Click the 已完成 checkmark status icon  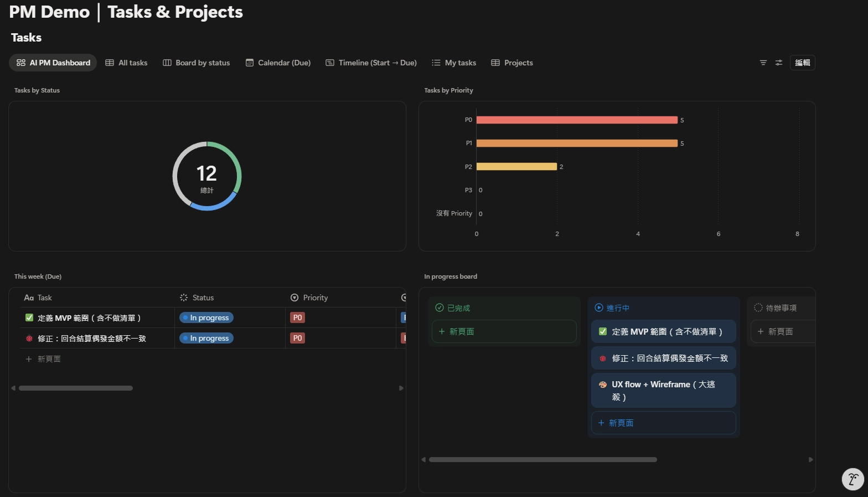pyautogui.click(x=440, y=308)
